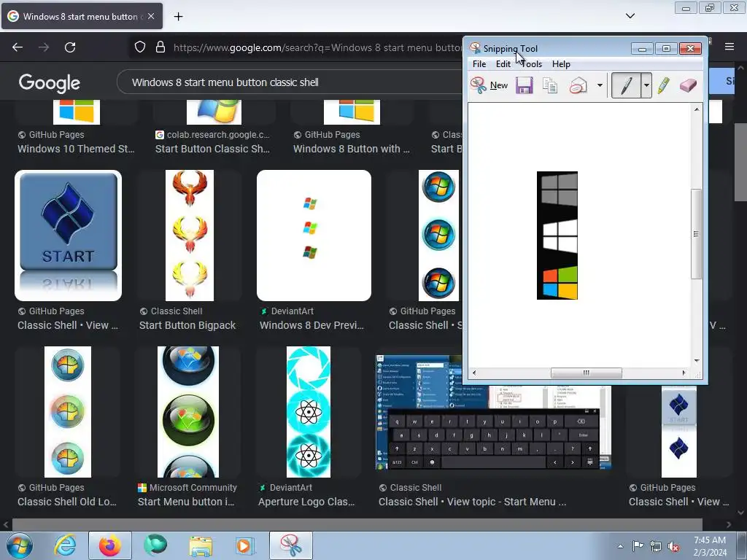
Task: Open the Help menu in Snipping Tool
Action: [561, 64]
